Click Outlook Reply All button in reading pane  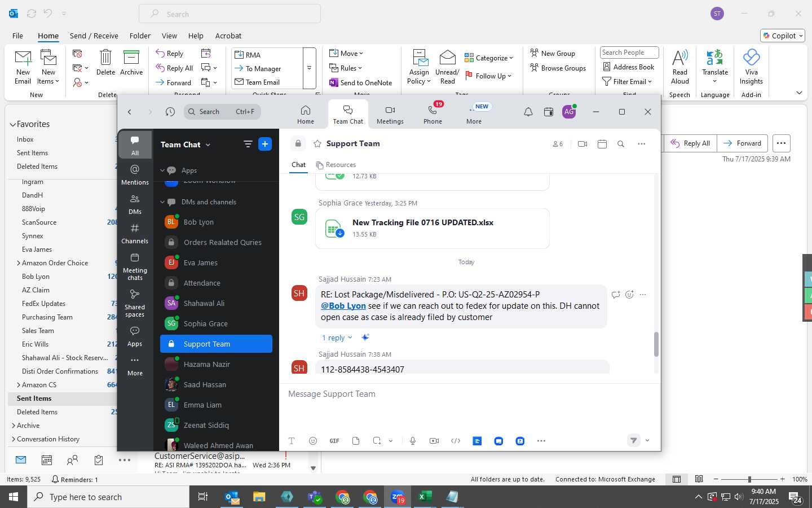[690, 143]
